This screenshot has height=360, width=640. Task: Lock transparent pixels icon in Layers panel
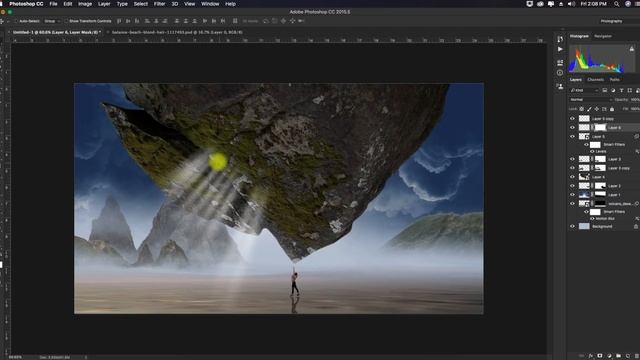click(x=582, y=109)
